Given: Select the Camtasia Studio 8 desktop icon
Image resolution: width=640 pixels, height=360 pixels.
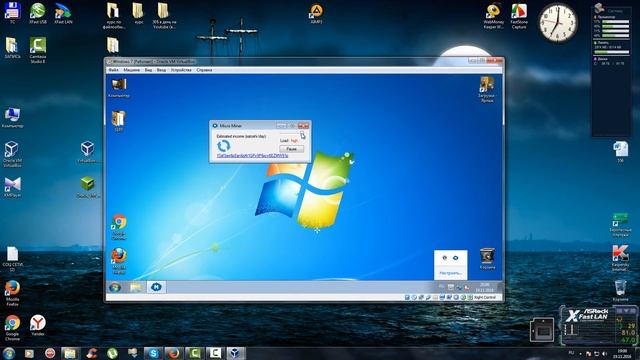Looking at the screenshot, I should 38,50.
